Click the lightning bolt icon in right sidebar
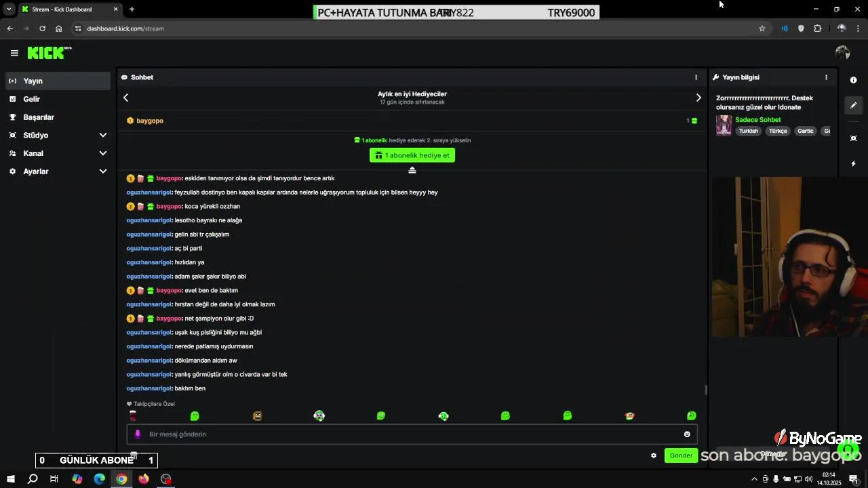Screen dimensions: 868x488 click(854, 163)
